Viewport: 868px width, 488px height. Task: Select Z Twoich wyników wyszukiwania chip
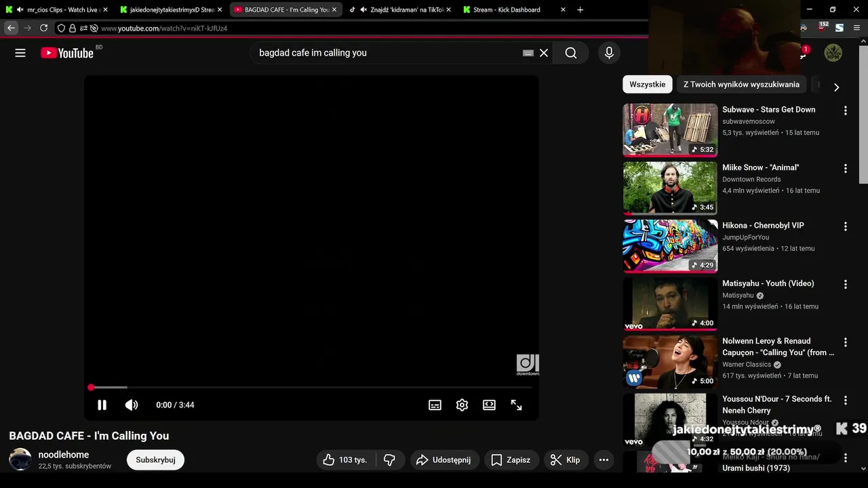[741, 84]
